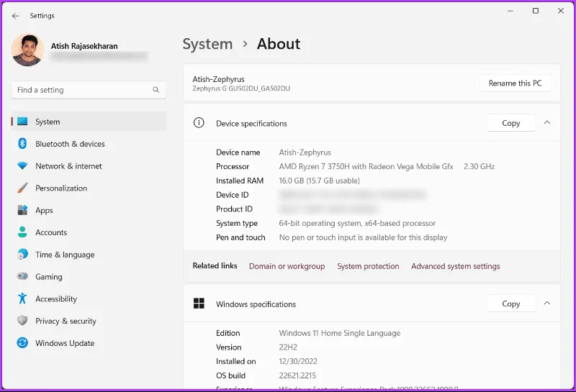576x392 pixels.
Task: Maximize the Settings window
Action: point(536,11)
